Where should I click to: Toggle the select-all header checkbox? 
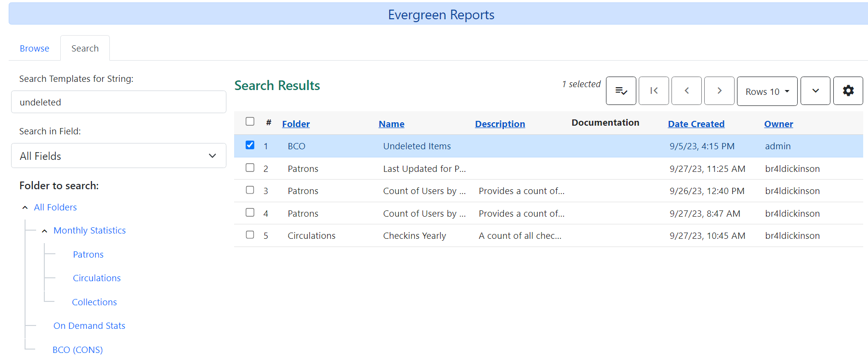tap(250, 121)
